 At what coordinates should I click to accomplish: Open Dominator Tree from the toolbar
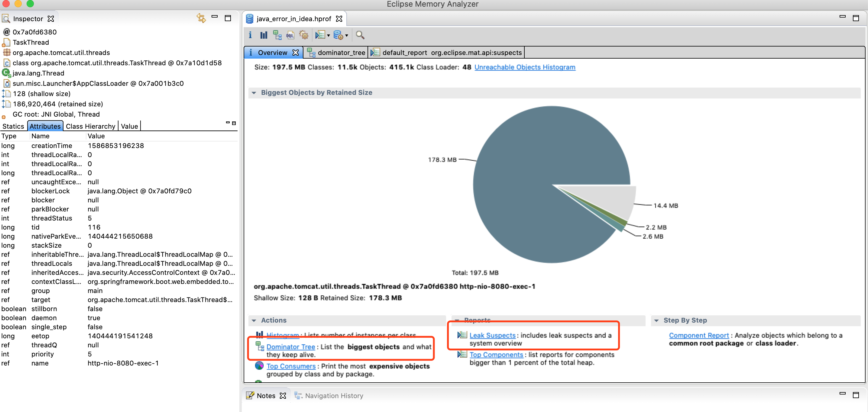[277, 35]
